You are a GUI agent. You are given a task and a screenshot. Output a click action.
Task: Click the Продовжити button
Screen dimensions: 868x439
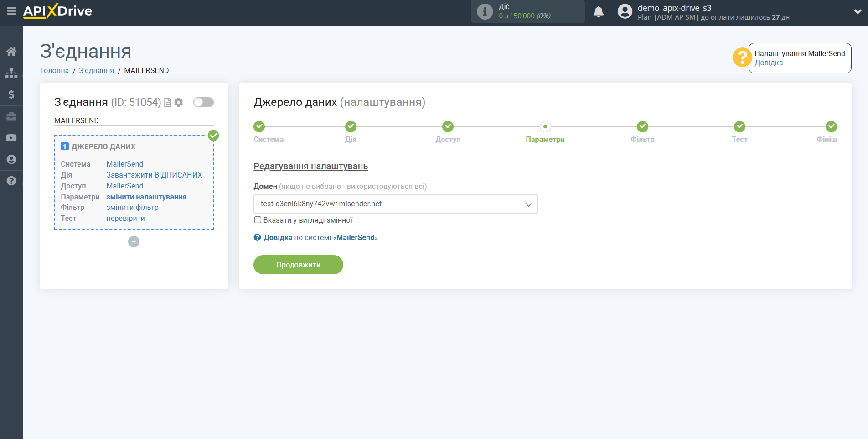tap(298, 265)
